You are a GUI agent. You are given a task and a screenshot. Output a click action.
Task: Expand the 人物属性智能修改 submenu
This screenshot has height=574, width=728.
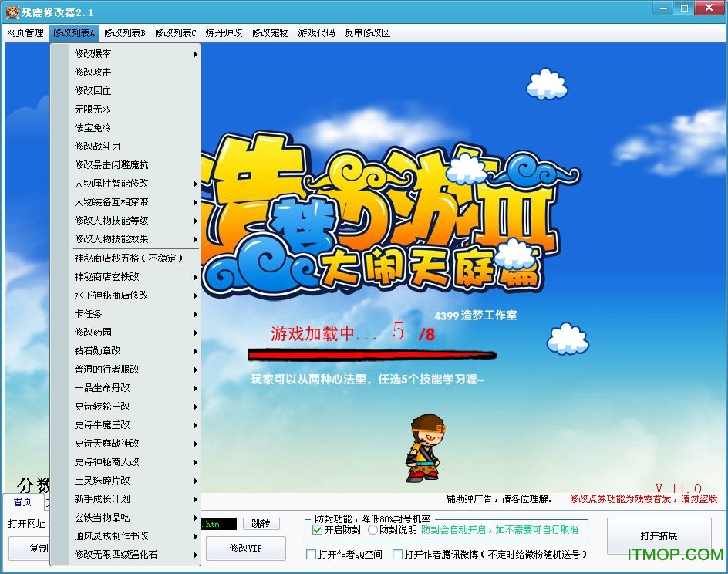point(126,184)
